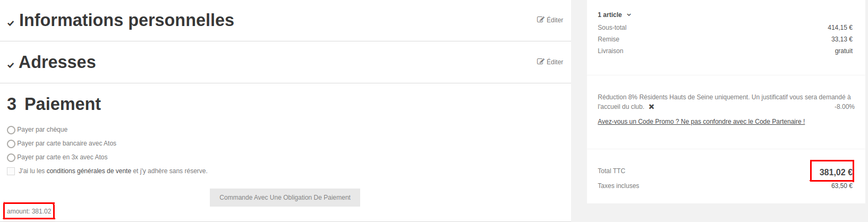
Task: Click Éditer text for Adresses
Action: (x=555, y=62)
